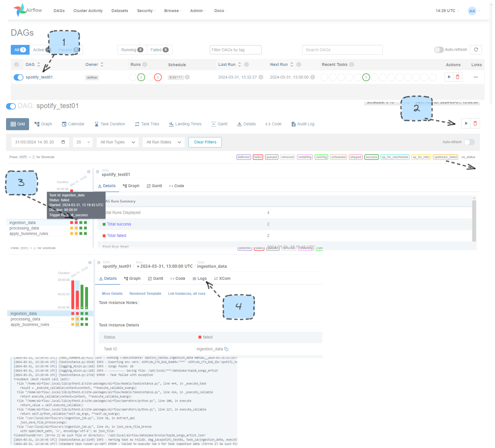The image size is (495, 448).
Task: Click the Clear Filters button
Action: (205, 142)
